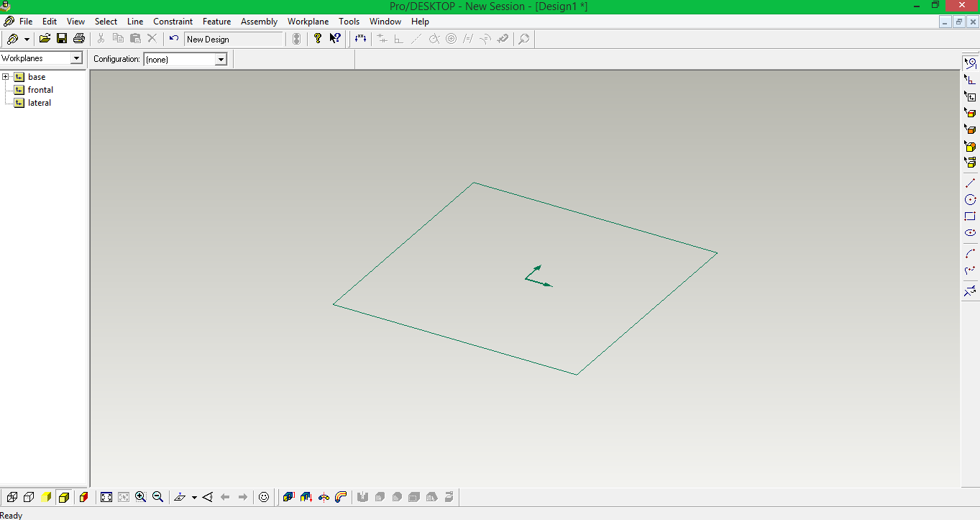Image resolution: width=980 pixels, height=520 pixels.
Task: Click the Autoscale fit-to-window icon
Action: click(x=106, y=497)
